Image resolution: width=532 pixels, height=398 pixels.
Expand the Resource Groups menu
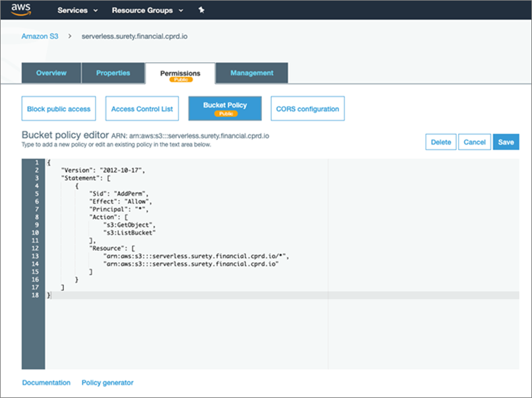148,11
